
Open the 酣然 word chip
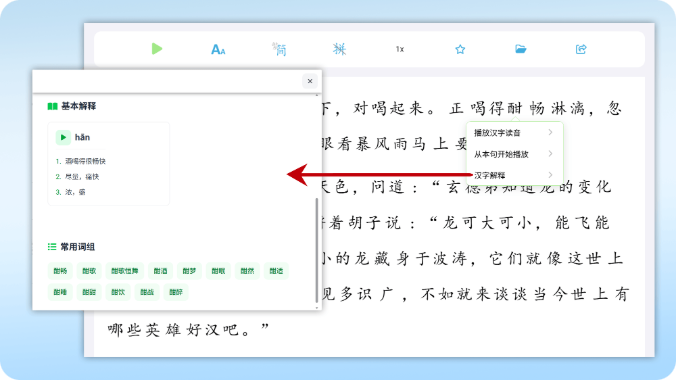(x=247, y=271)
